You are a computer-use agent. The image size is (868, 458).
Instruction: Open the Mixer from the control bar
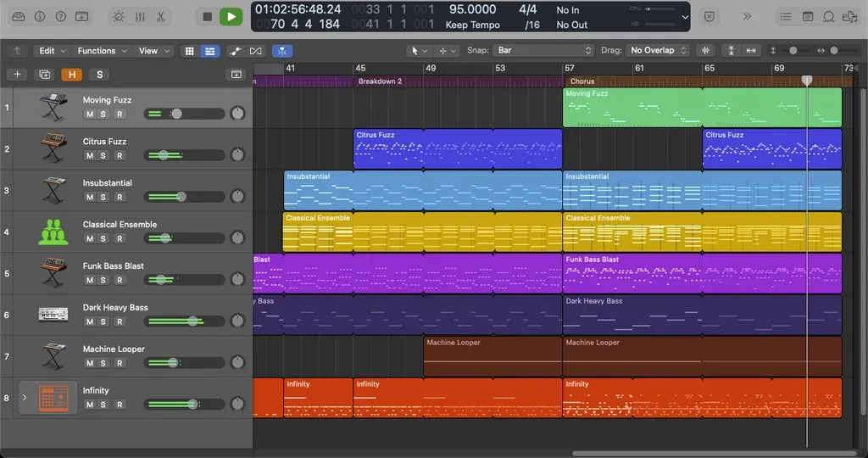point(140,17)
